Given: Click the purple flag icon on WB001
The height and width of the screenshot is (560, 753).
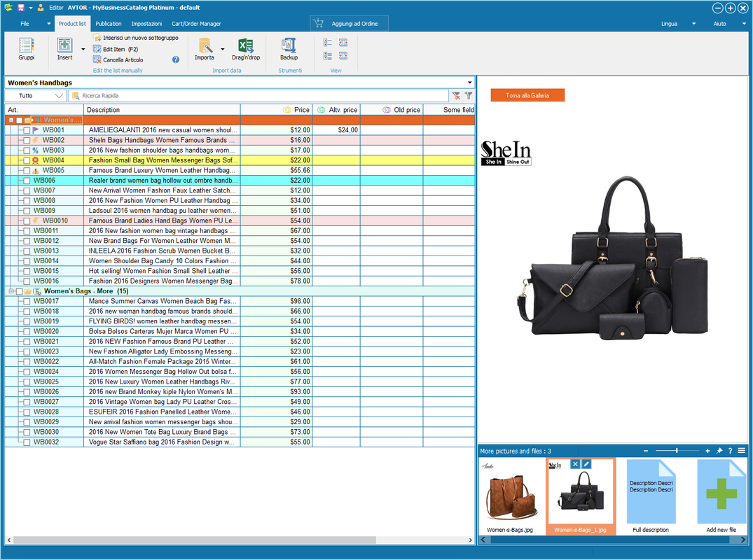Looking at the screenshot, I should (36, 129).
